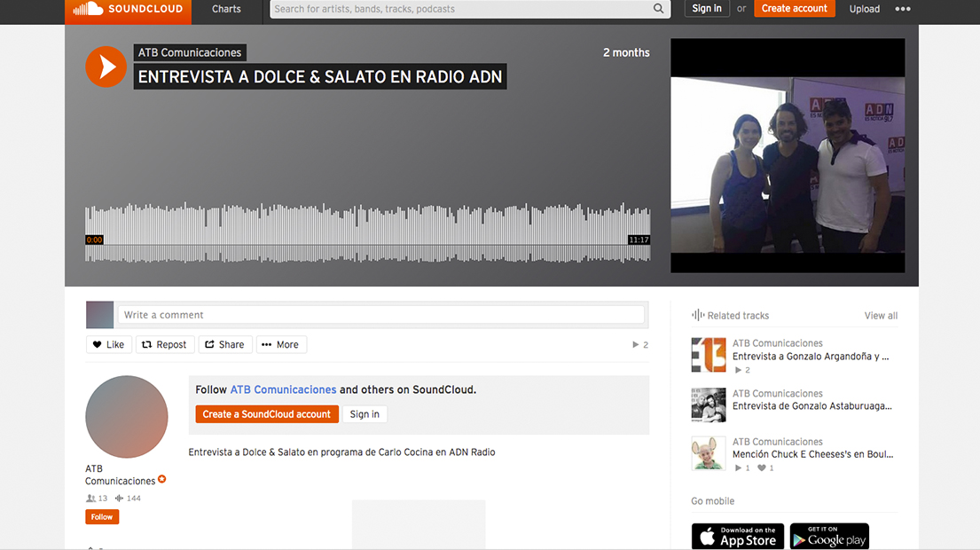Open the Charts tab
Viewport: 980px width, 550px height.
pos(226,9)
